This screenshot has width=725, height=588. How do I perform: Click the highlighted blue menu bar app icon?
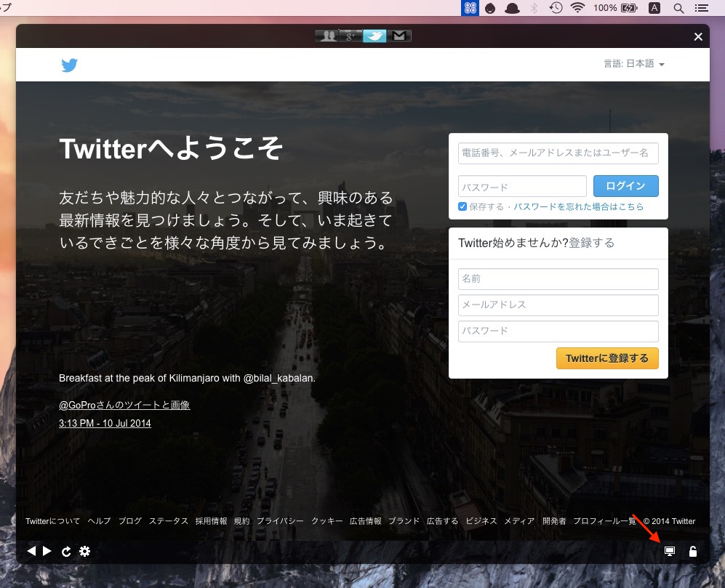click(470, 8)
